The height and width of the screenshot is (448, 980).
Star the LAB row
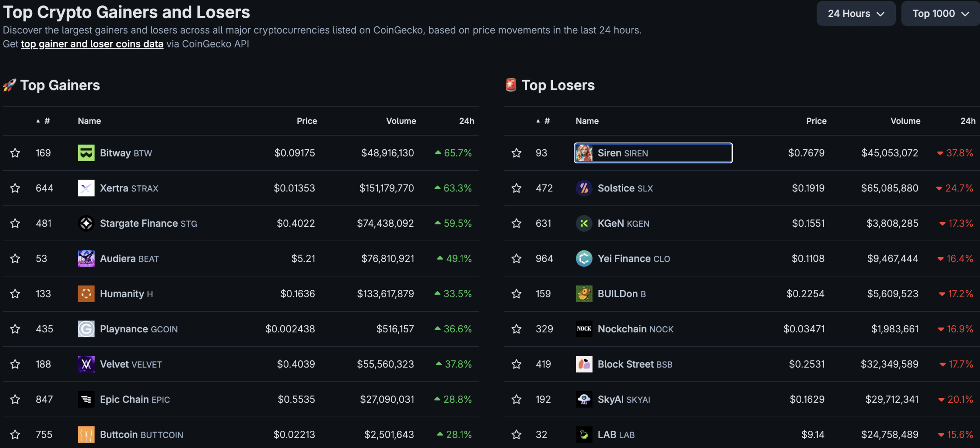[x=516, y=435]
